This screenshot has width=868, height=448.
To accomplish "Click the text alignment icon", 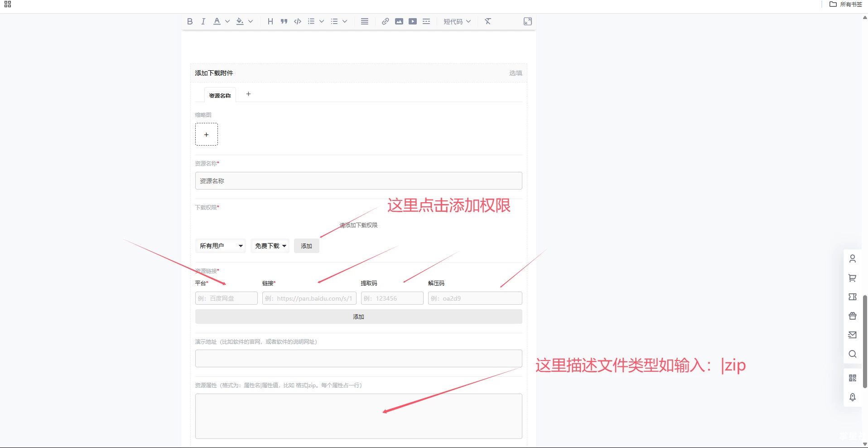I will point(365,21).
